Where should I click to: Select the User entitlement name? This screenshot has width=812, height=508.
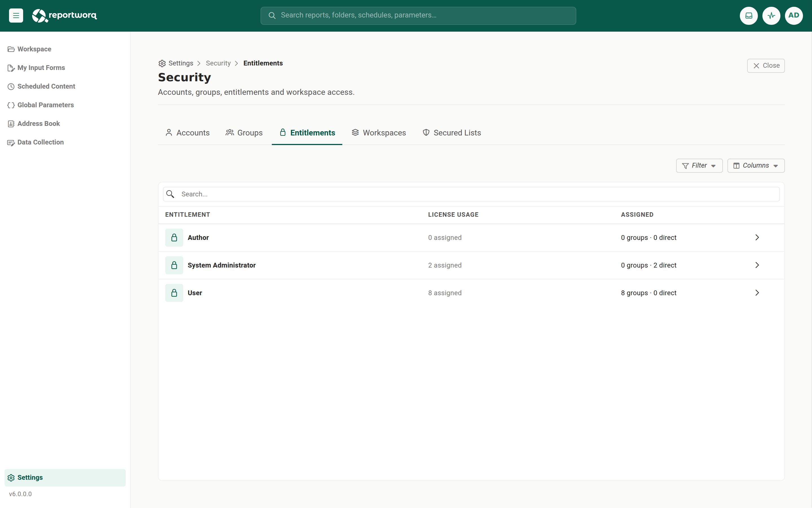[x=195, y=293]
